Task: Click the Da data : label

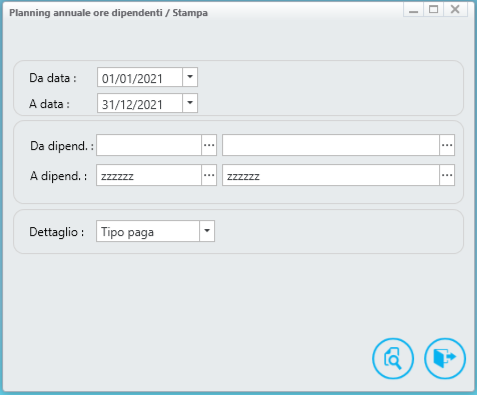Action: [x=53, y=78]
